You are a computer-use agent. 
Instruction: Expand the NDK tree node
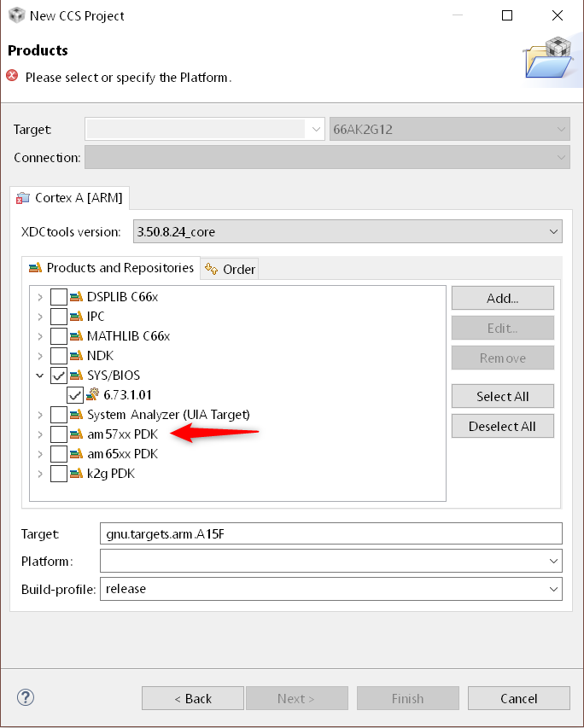point(40,356)
